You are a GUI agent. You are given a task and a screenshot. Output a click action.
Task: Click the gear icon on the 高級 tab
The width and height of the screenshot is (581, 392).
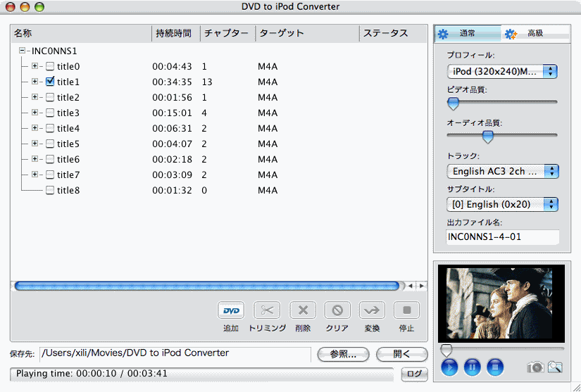pos(511,34)
